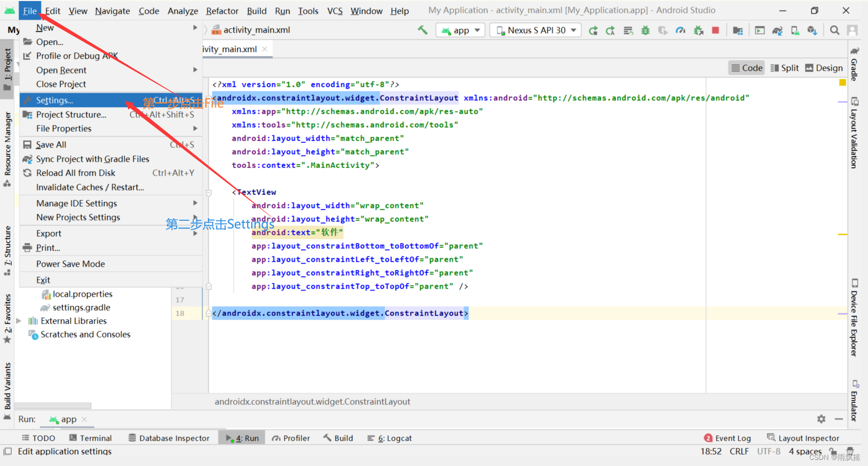This screenshot has width=868, height=466.
Task: Select settings.gradle in project tree
Action: pyautogui.click(x=81, y=307)
